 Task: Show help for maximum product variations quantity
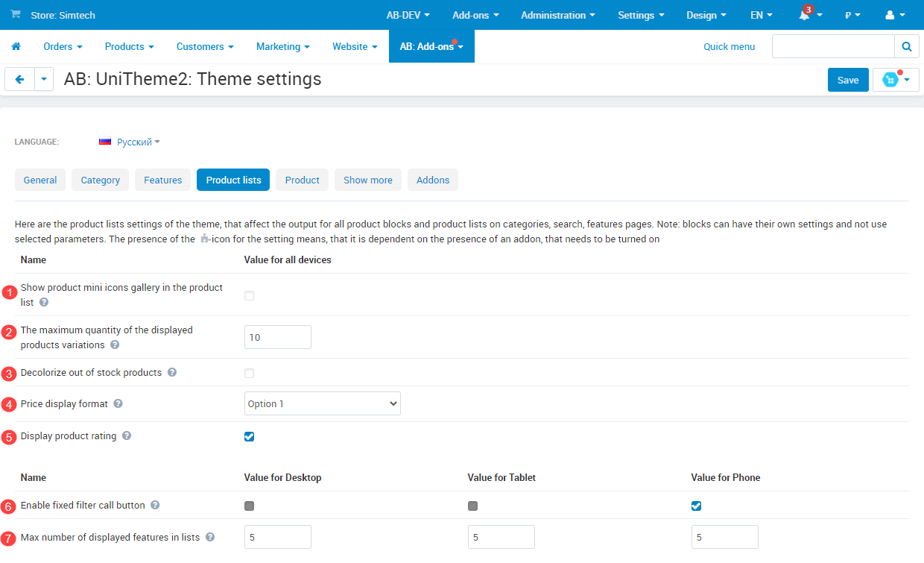coord(115,345)
